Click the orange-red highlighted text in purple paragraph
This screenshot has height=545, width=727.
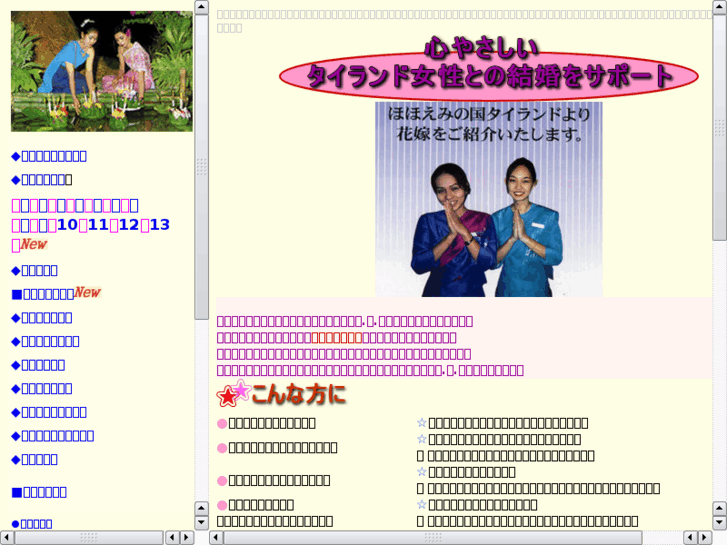click(x=337, y=338)
